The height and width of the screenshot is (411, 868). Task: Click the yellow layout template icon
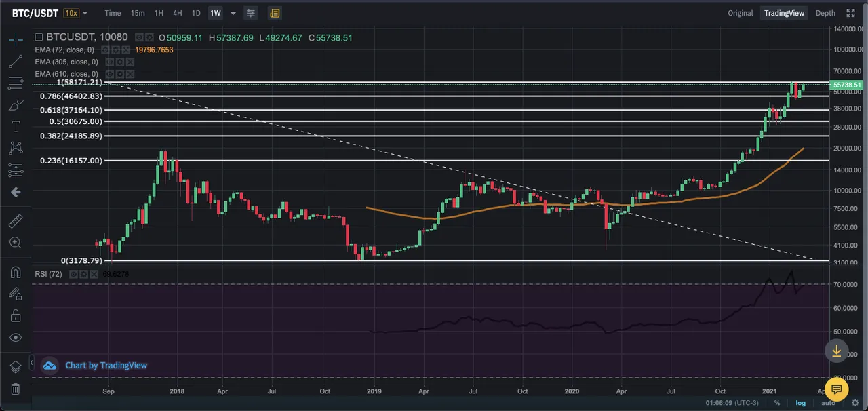pos(275,13)
